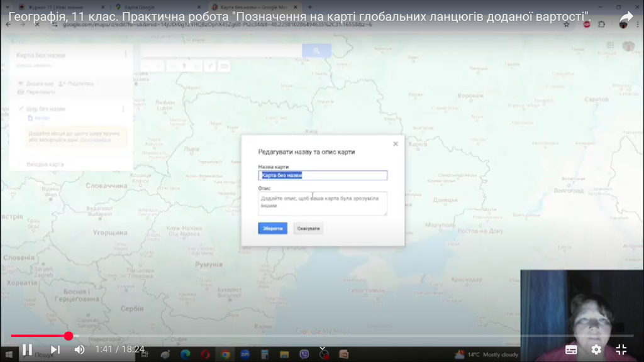Open the browser extensions puzzle icon
The height and width of the screenshot is (362, 644).
602,25
